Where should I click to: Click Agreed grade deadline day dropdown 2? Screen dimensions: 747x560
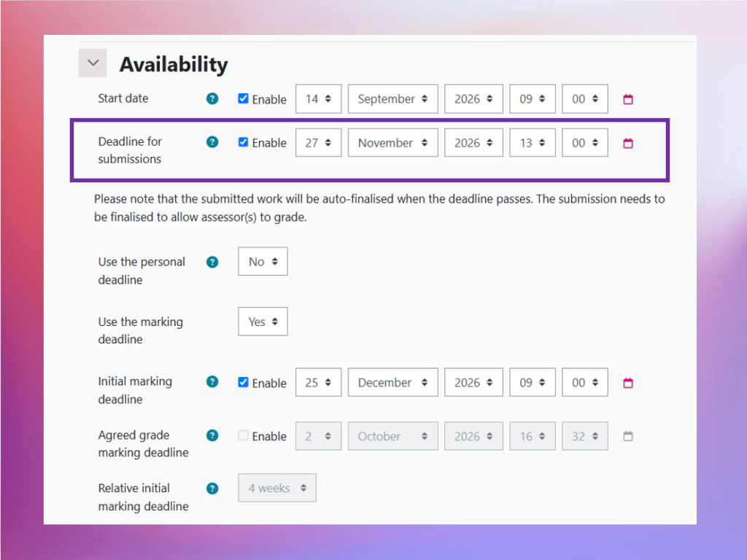[x=318, y=436]
